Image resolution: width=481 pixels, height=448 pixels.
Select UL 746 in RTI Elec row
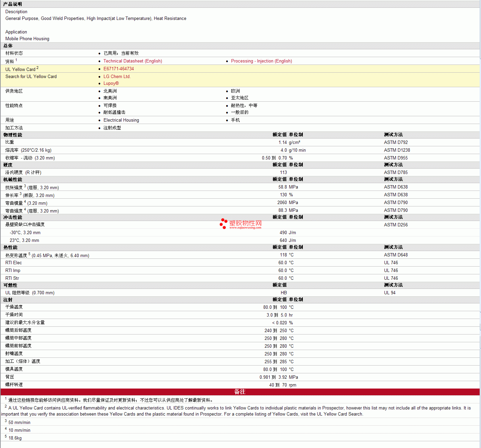pyautogui.click(x=391, y=263)
